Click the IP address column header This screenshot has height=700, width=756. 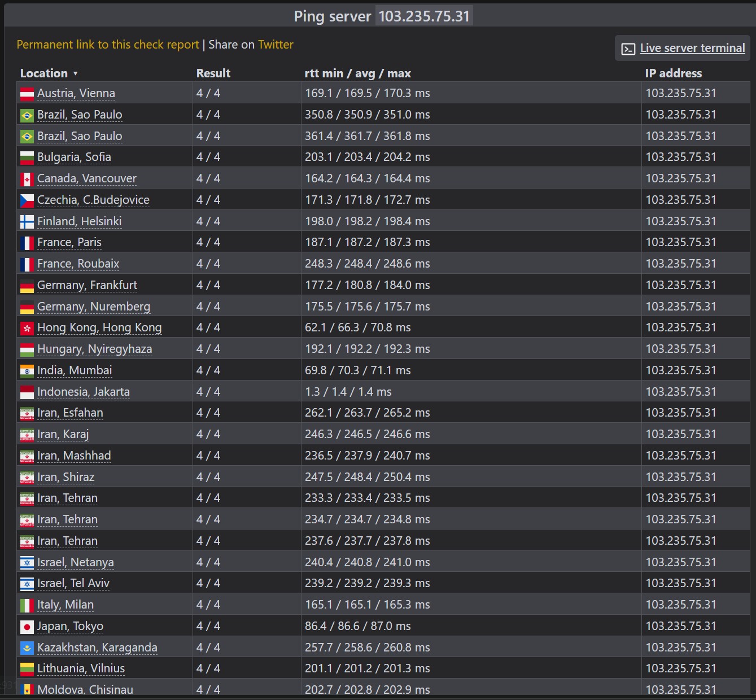[674, 73]
